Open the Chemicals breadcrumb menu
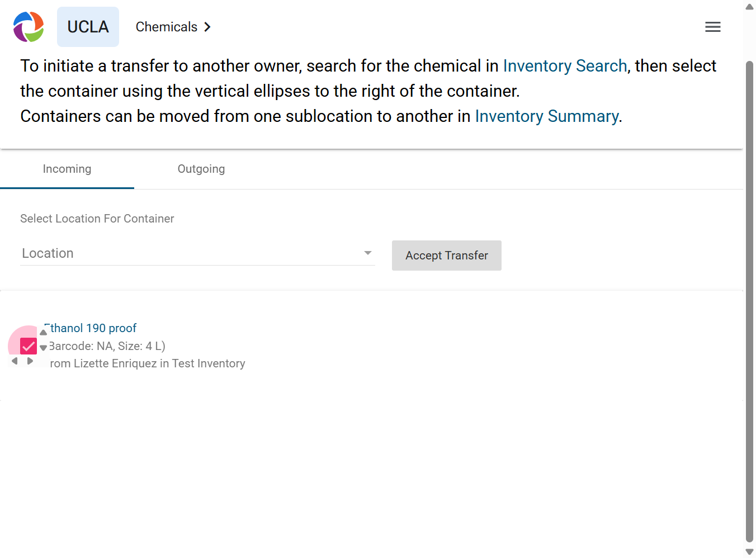Image resolution: width=756 pixels, height=558 pixels. pos(173,27)
